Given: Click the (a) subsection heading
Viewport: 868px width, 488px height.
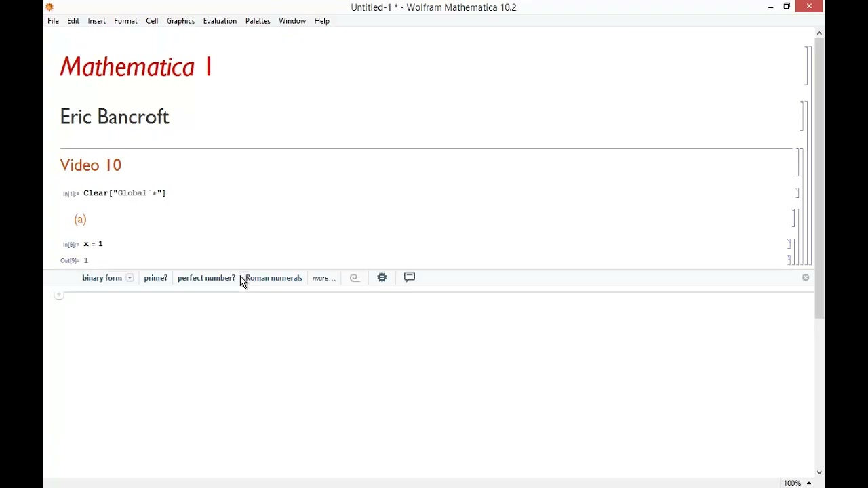Looking at the screenshot, I should tap(80, 219).
